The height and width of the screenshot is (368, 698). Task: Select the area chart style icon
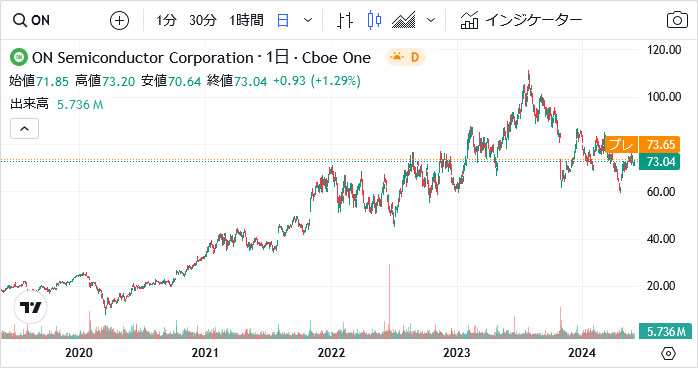tap(404, 20)
